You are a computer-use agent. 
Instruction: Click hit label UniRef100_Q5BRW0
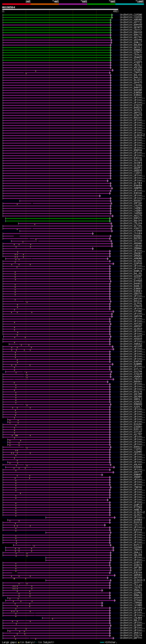pos(131,249)
